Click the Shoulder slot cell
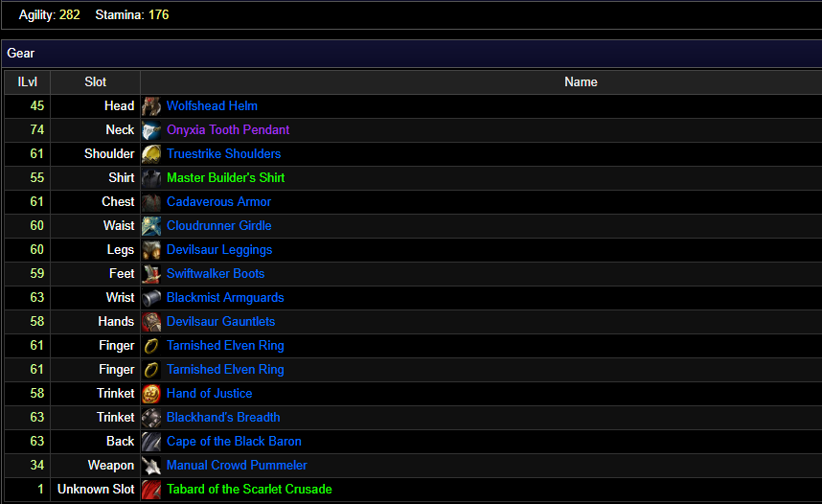The image size is (822, 504). (96, 154)
